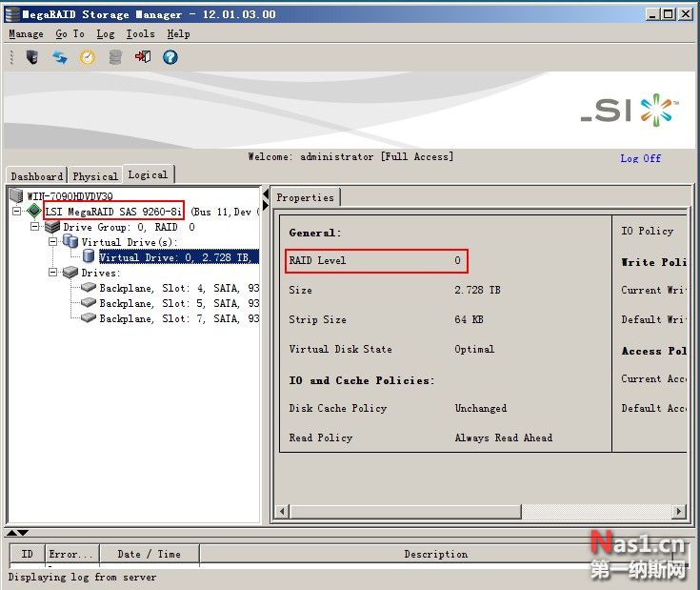
Task: Sort log by ID column header
Action: click(28, 554)
